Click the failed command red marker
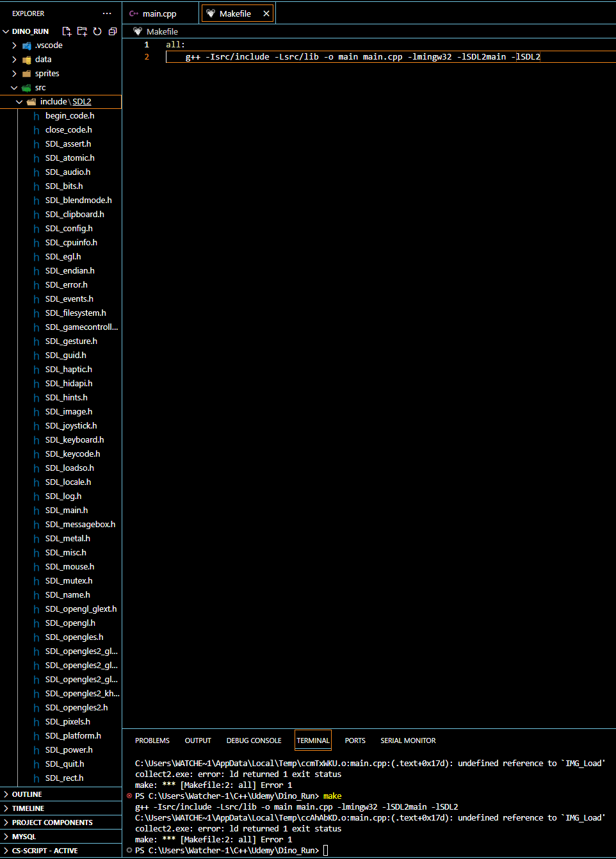Screen dimensions: 616x859 (129, 796)
